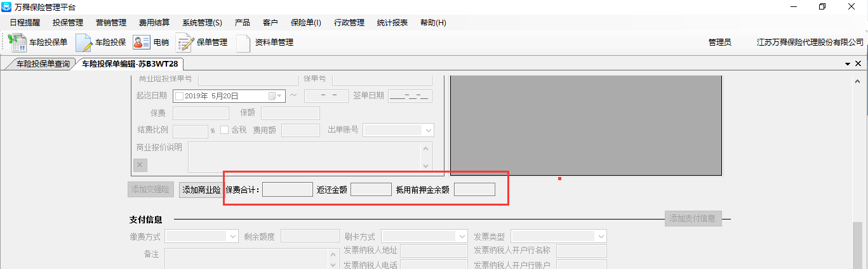Select the 车险投保单编辑-苏B3WT28 tab
The height and width of the screenshot is (269, 868).
pyautogui.click(x=130, y=64)
